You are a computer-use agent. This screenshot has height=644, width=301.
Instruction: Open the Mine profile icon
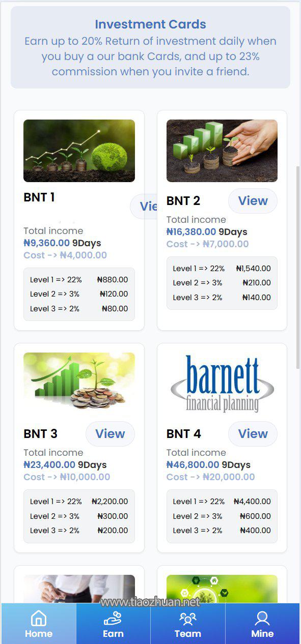coord(262,619)
